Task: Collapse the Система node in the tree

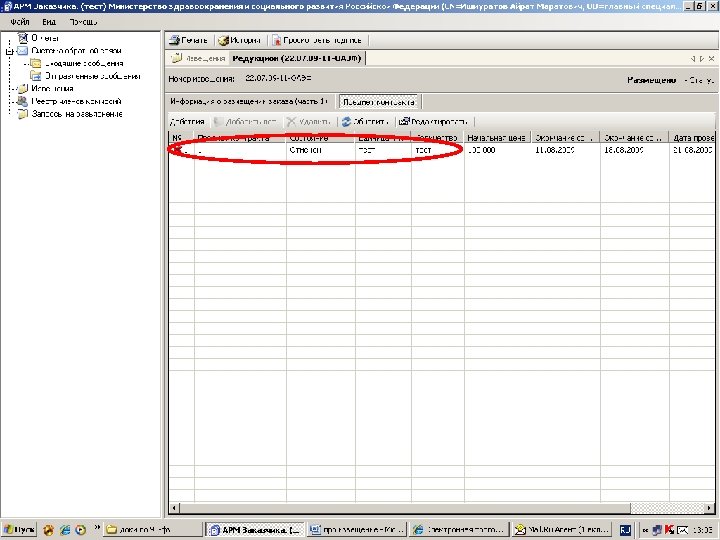Action: [x=9, y=51]
